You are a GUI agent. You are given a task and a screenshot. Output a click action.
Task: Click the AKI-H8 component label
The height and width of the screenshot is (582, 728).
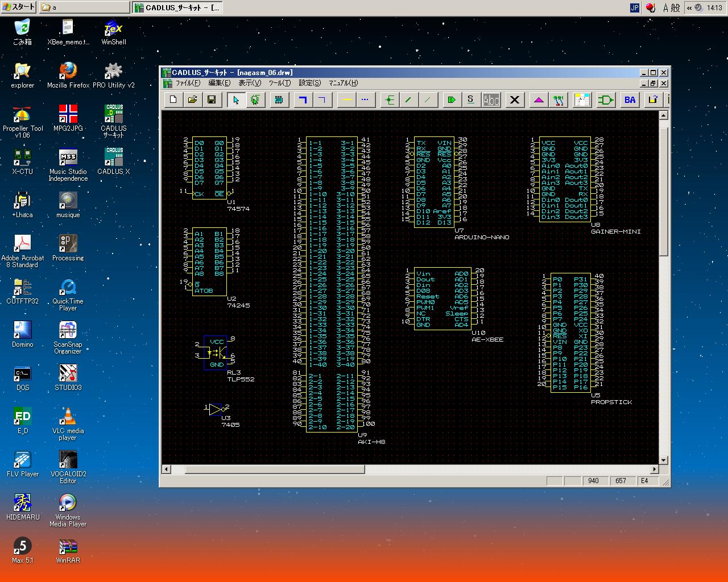[371, 442]
